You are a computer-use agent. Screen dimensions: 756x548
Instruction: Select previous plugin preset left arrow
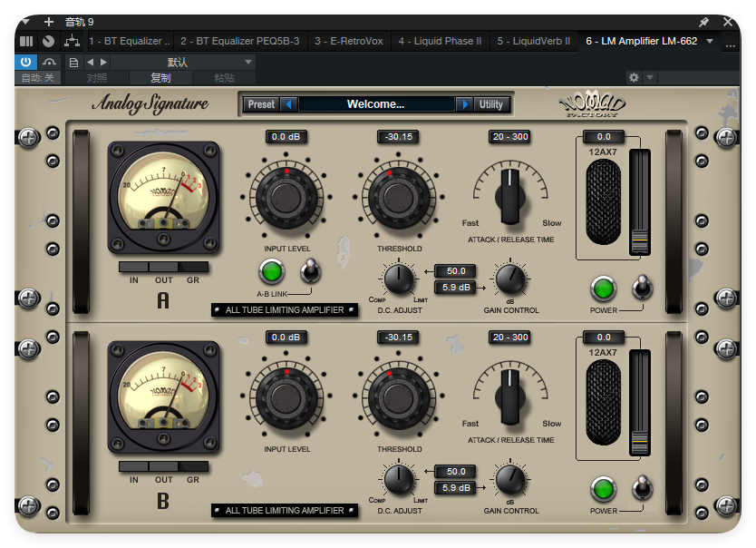[x=289, y=104]
